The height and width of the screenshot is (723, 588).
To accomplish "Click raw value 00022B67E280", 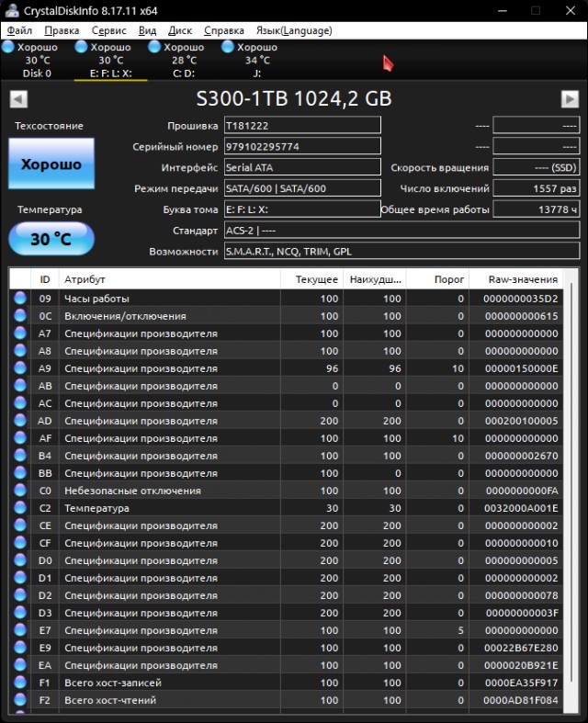I will click(521, 648).
